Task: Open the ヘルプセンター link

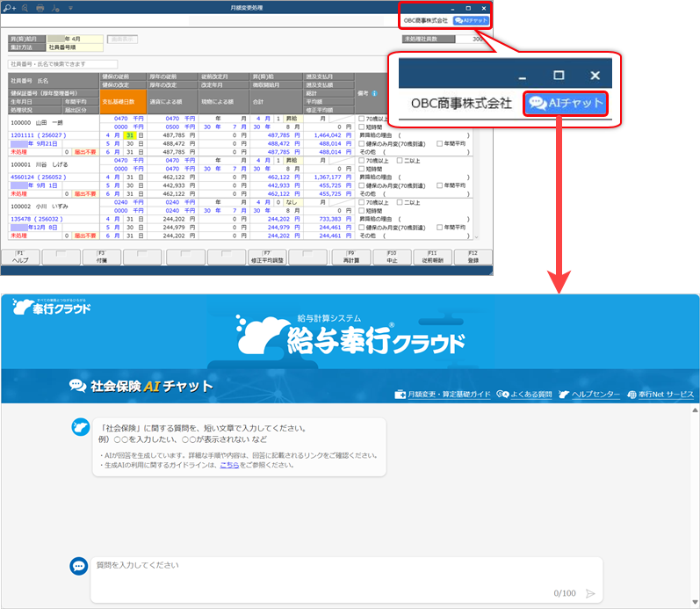Action: 589,395
